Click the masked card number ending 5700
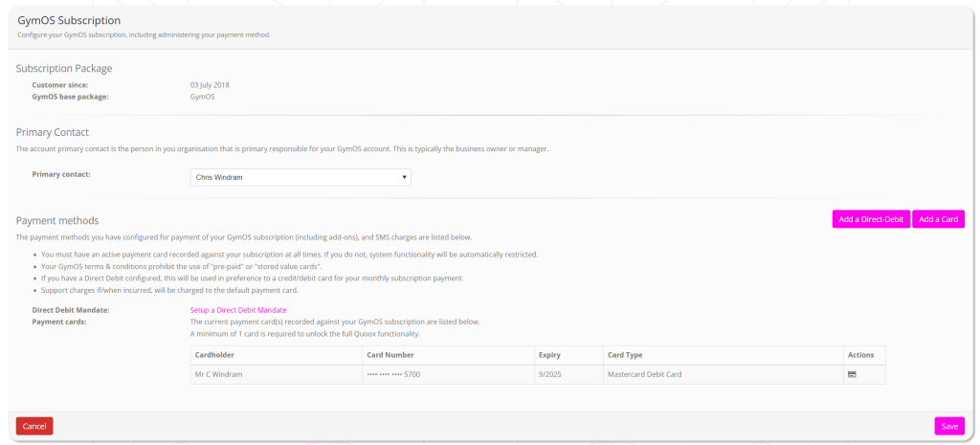This screenshot has height=445, width=980. 393,374
